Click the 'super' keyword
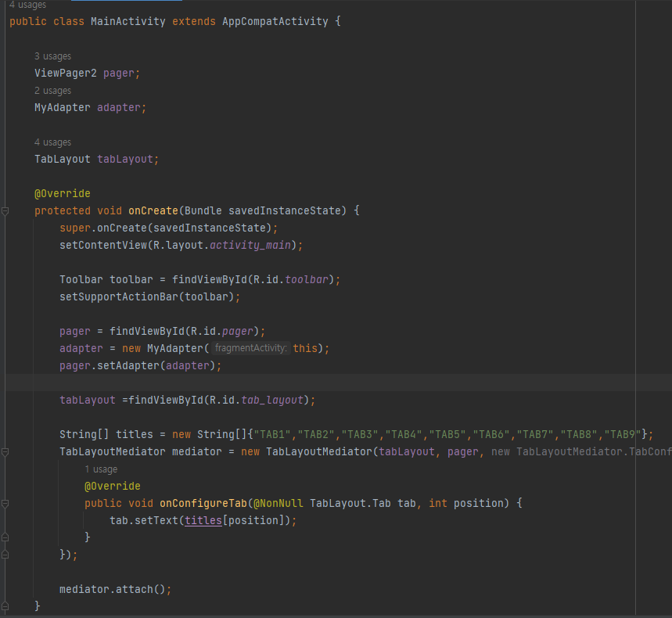672x618 pixels. 75,228
